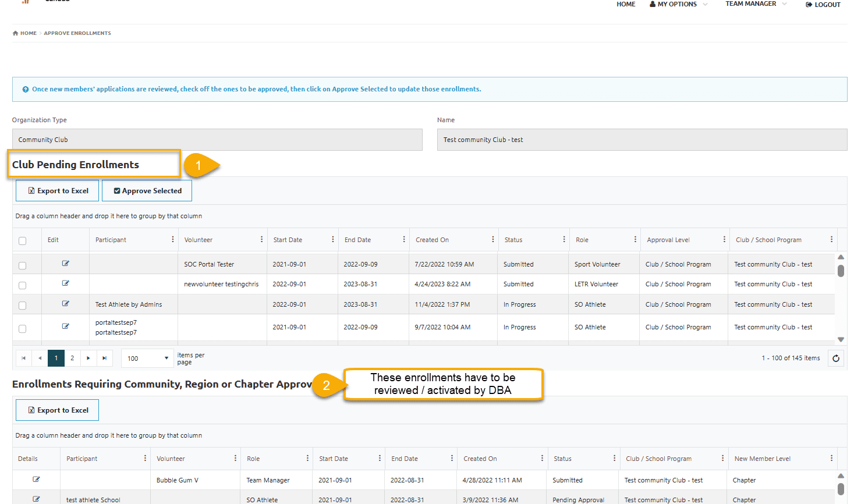Open edit icon for SOC Portal Tester row
Image resolution: width=854 pixels, height=504 pixels.
pyautogui.click(x=66, y=264)
